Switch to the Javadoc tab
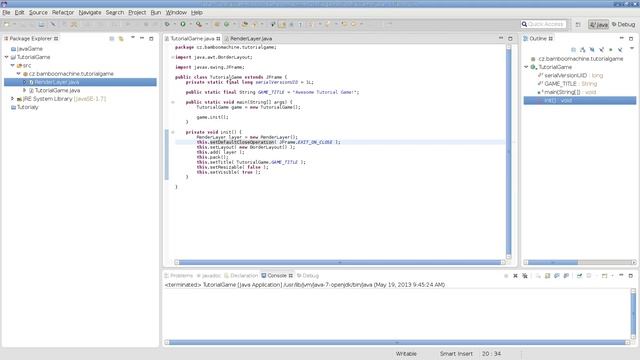The height and width of the screenshot is (360, 640). pyautogui.click(x=209, y=276)
